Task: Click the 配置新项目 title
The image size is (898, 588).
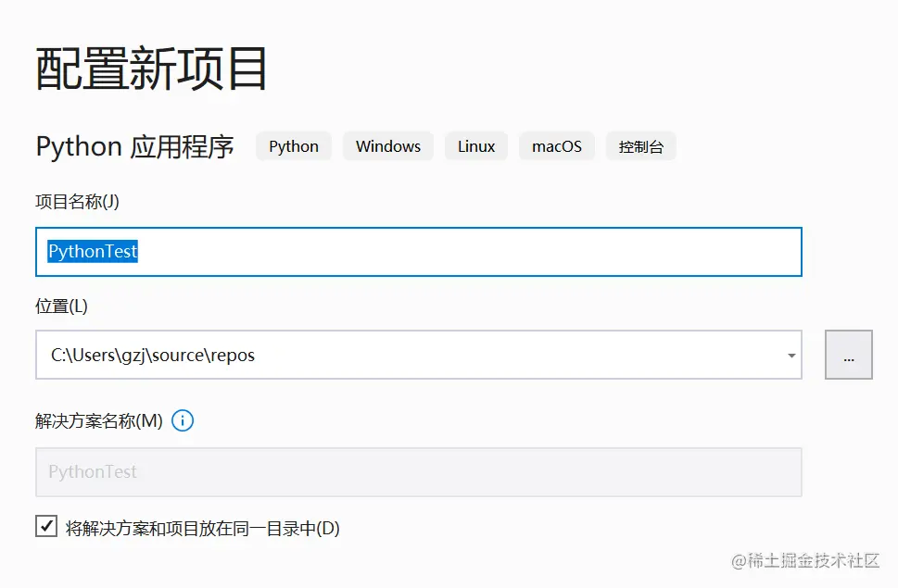Action: point(152,69)
